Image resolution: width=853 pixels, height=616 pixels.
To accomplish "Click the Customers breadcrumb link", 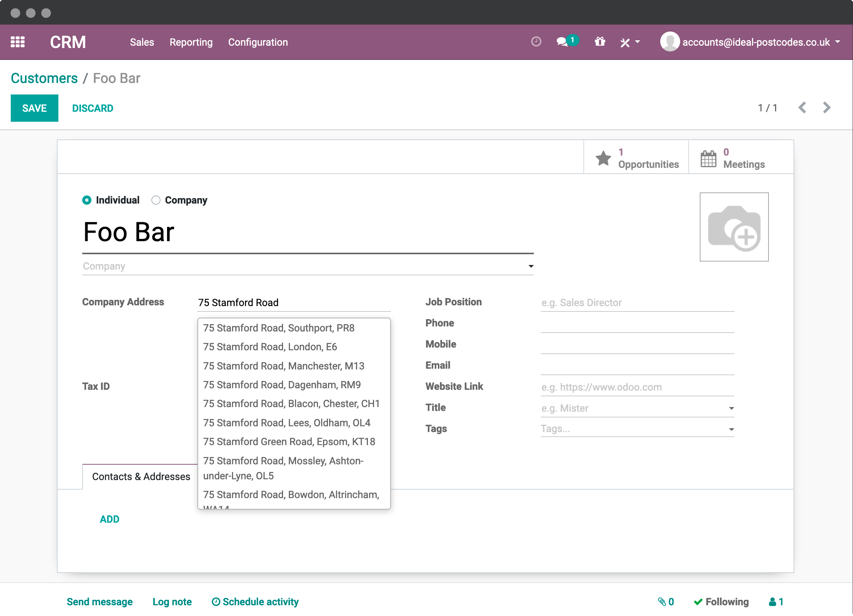I will click(x=44, y=78).
